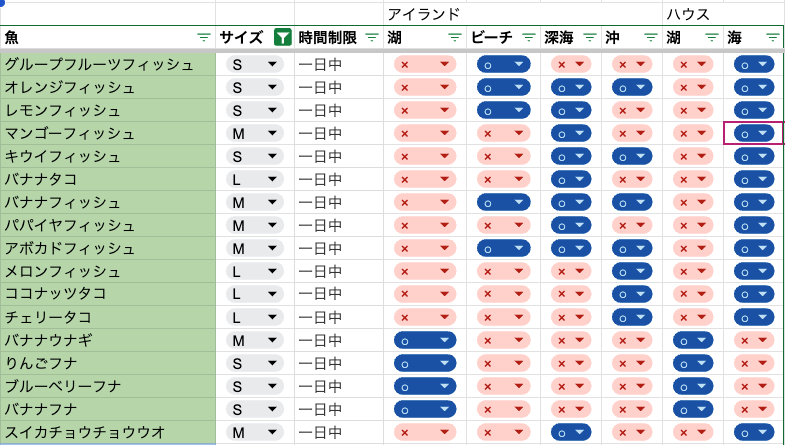Viewport: 785px width, 445px height.
Task: Open size dropdown for りんごフナ
Action: point(254,364)
